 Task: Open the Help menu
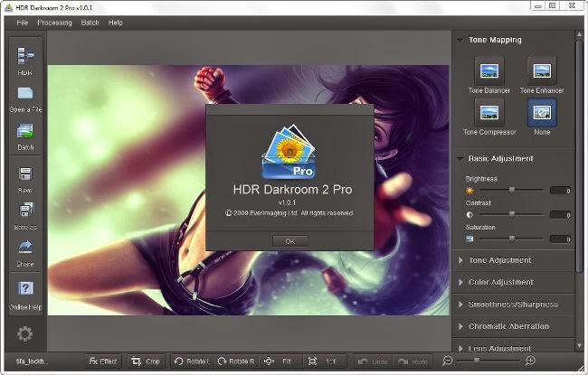[116, 23]
